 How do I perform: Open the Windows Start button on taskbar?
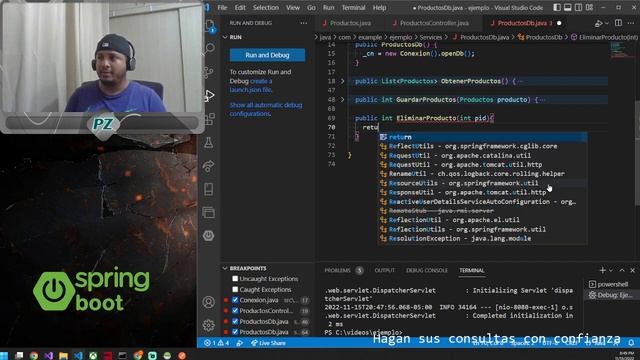point(4,355)
